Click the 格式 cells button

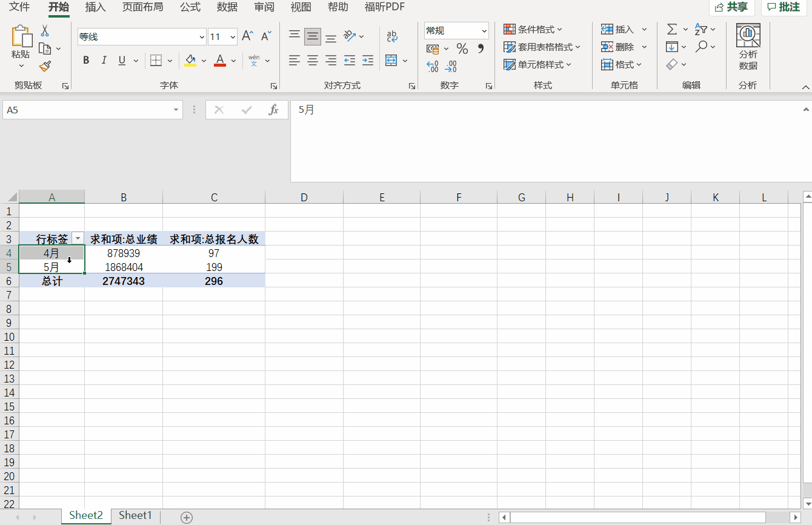pyautogui.click(x=621, y=64)
